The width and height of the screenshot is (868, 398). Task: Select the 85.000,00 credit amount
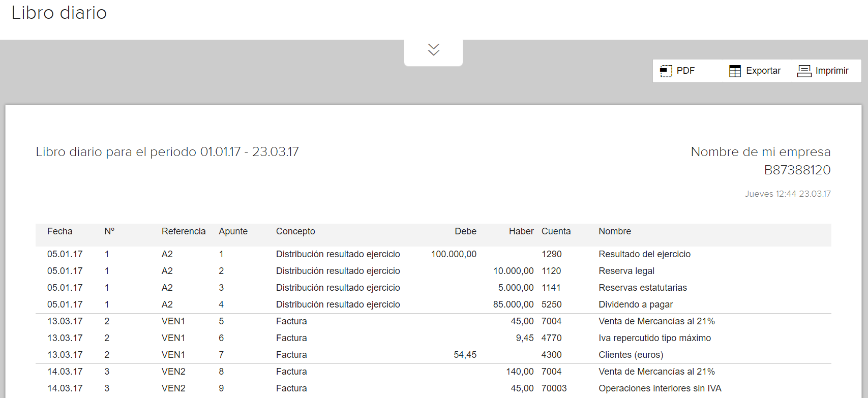(514, 304)
